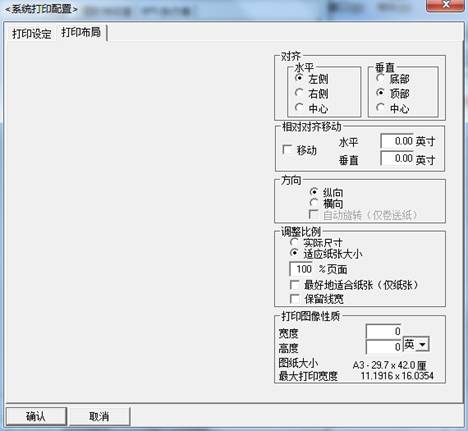The image size is (468, 431).
Task: Click the A3 - 29.7 x 42.0 paper size text
Action: (389, 365)
